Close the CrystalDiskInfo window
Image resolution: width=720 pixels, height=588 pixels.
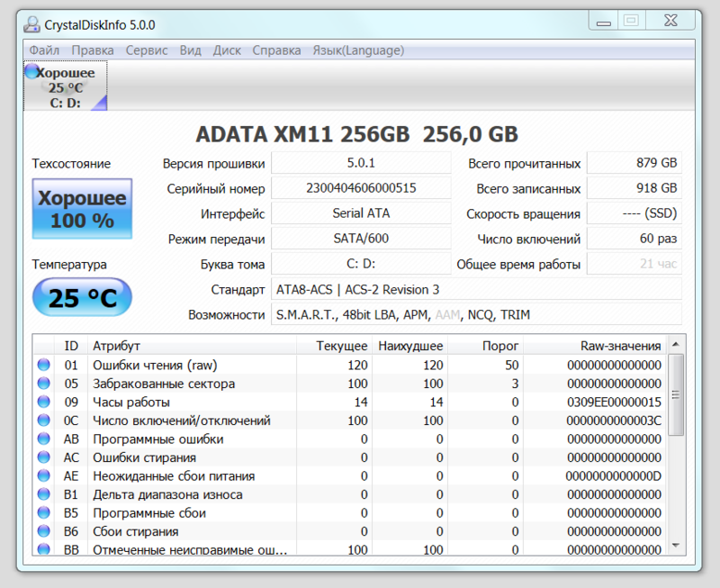(x=670, y=21)
